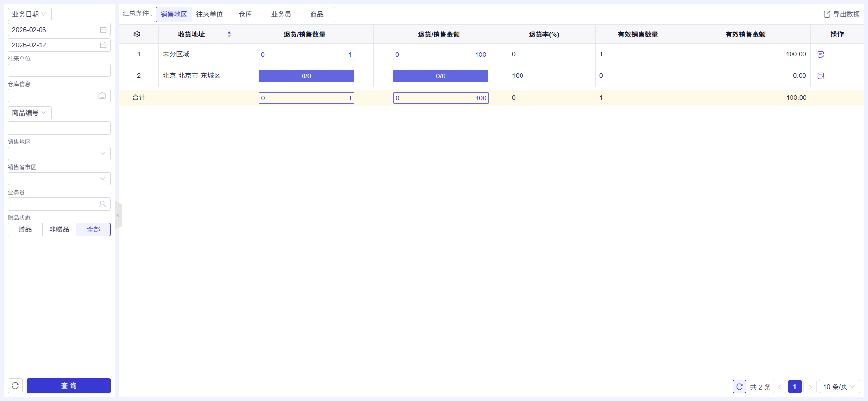Switch summary condition to 业务员
The width and height of the screenshot is (868, 401).
tap(281, 14)
